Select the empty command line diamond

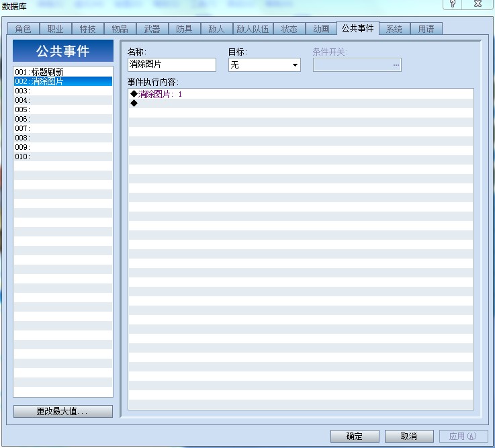point(134,103)
